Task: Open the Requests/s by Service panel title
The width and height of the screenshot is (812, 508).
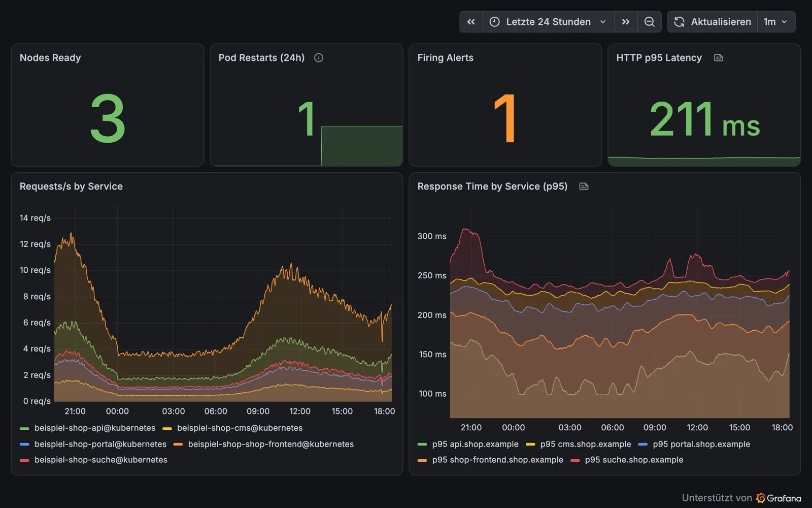Action: tap(71, 186)
